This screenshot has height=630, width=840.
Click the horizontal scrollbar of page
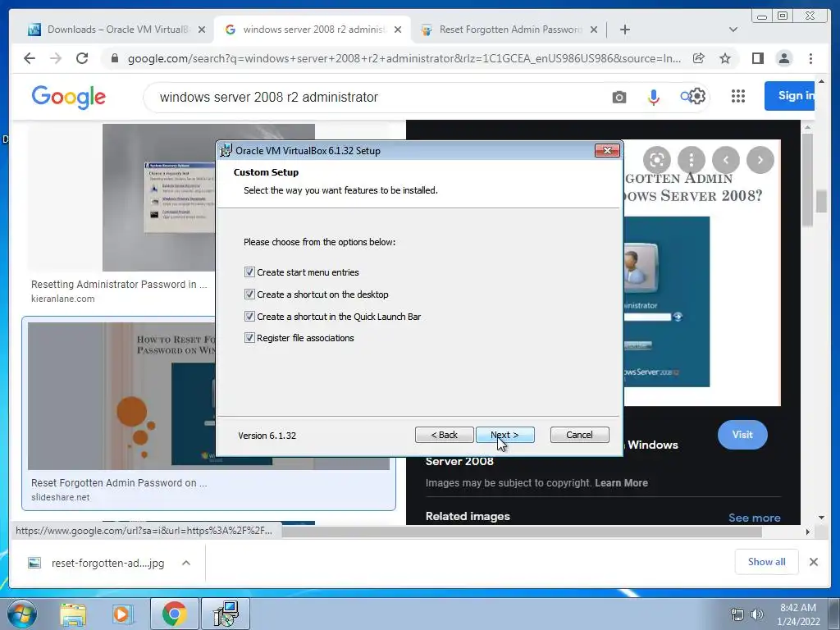[x=522, y=532]
